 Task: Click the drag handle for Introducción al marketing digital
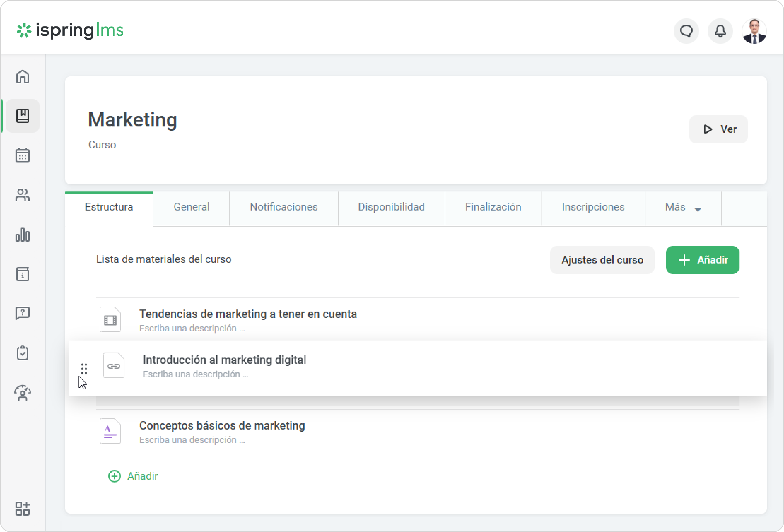click(x=84, y=368)
